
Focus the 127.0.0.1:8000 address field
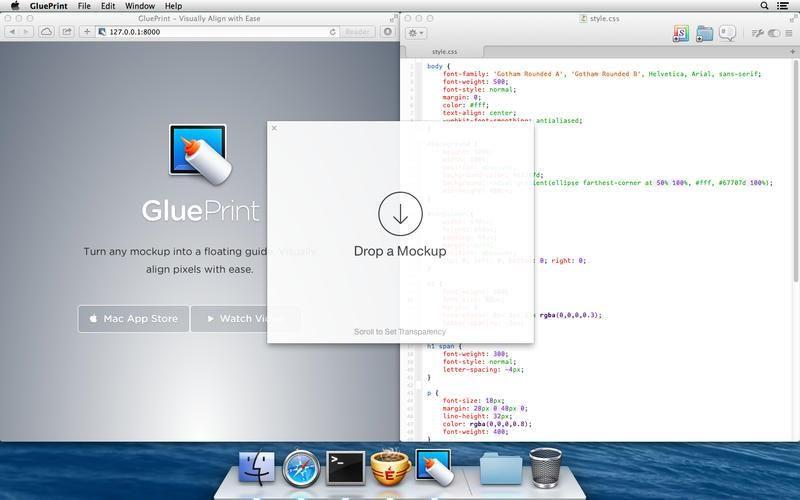(x=217, y=32)
